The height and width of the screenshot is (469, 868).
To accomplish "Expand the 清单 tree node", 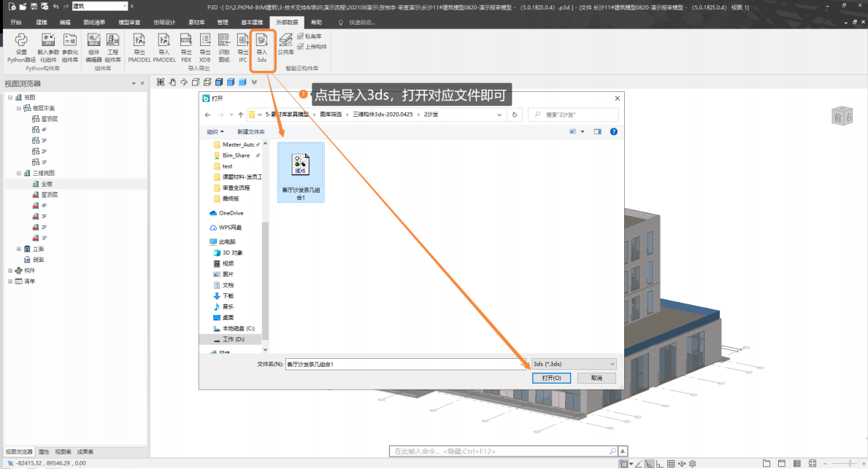I will (10, 282).
